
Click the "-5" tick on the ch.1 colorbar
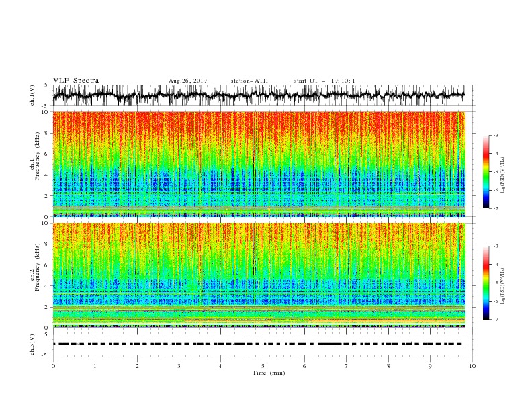coord(495,172)
